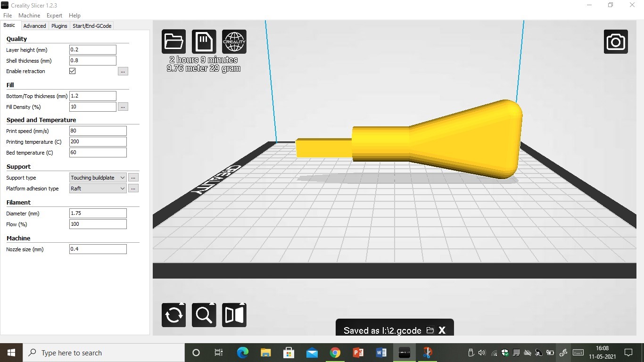The width and height of the screenshot is (644, 362).
Task: Click the retraction expert settings button
Action: coord(123,71)
